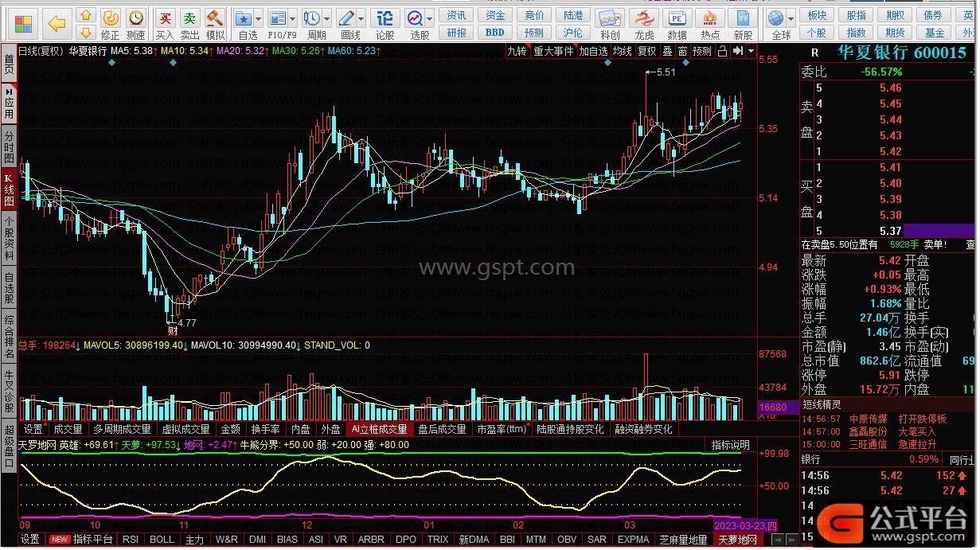Screen dimensions: 980x550
Task: Toggle the chart lock icon
Action: [x=722, y=51]
